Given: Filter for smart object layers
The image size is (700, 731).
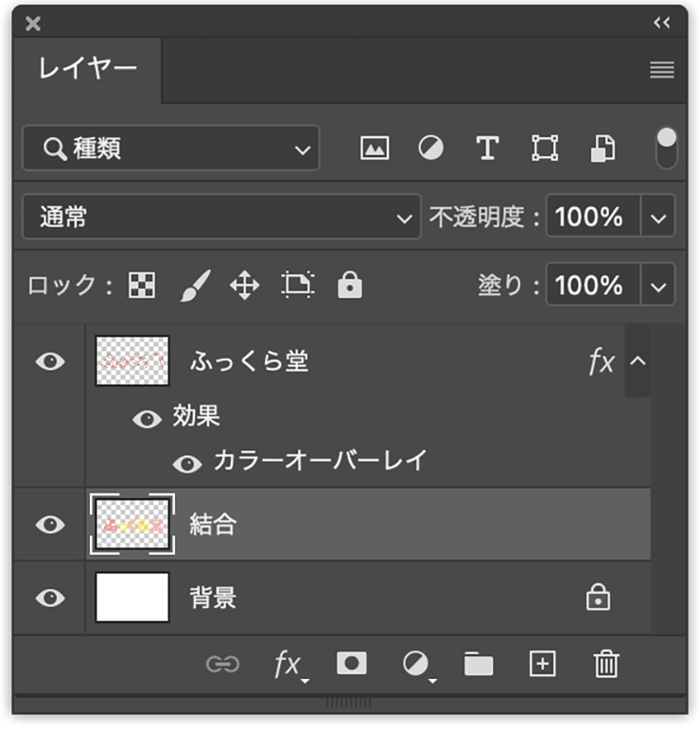Looking at the screenshot, I should click(603, 148).
